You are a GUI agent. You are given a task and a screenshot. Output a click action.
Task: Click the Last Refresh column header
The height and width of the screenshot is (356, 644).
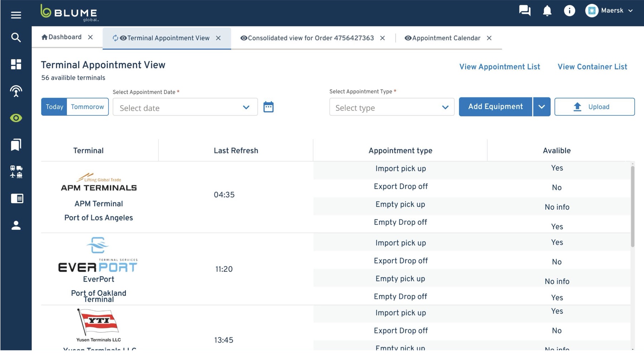click(236, 151)
